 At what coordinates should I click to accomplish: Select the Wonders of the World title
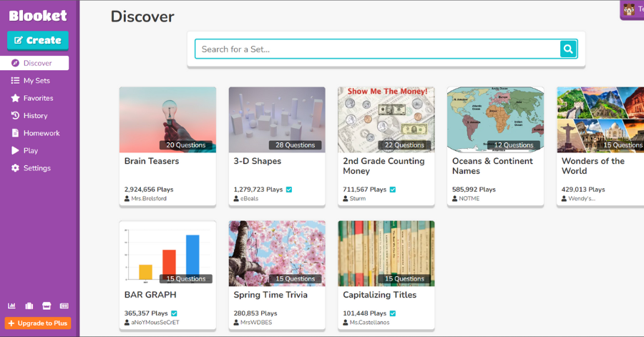593,166
